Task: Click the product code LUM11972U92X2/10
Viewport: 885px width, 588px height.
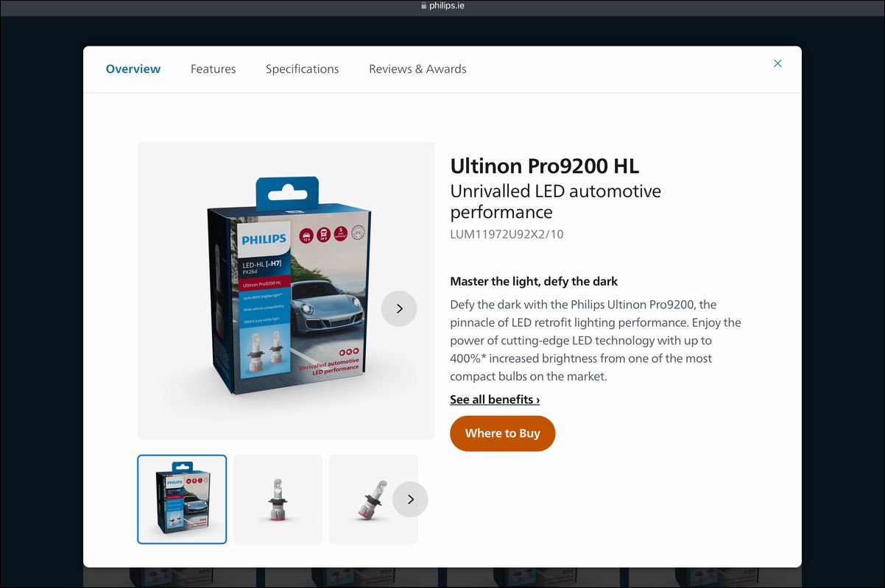Action: [x=507, y=235]
